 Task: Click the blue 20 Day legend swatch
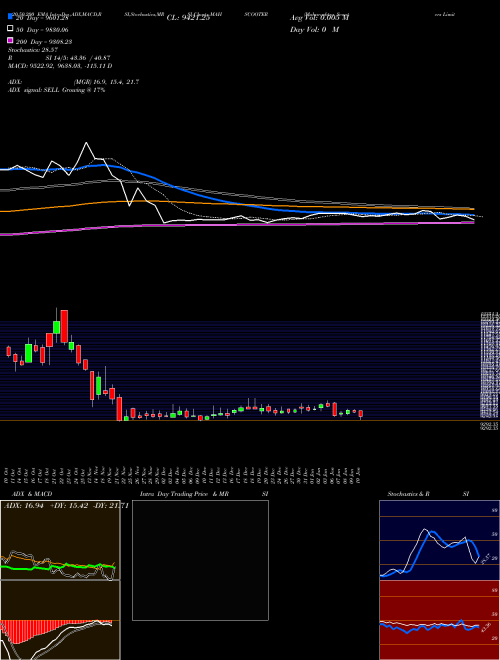[x=11, y=17]
